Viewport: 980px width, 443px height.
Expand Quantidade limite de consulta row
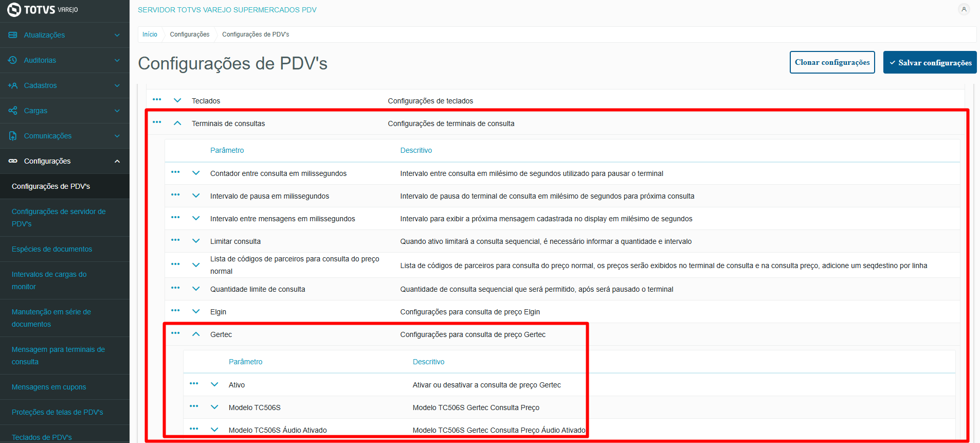click(196, 289)
